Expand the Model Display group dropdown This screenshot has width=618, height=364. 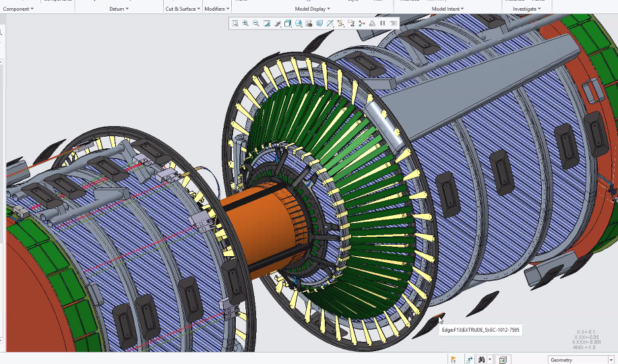313,9
